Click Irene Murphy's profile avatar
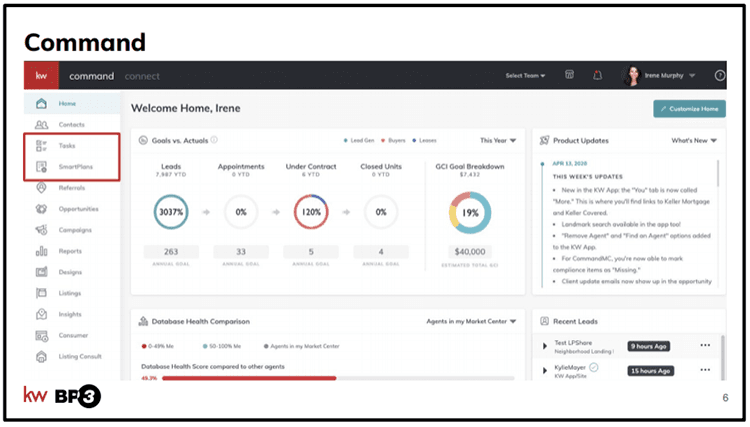The height and width of the screenshot is (427, 750). point(632,76)
